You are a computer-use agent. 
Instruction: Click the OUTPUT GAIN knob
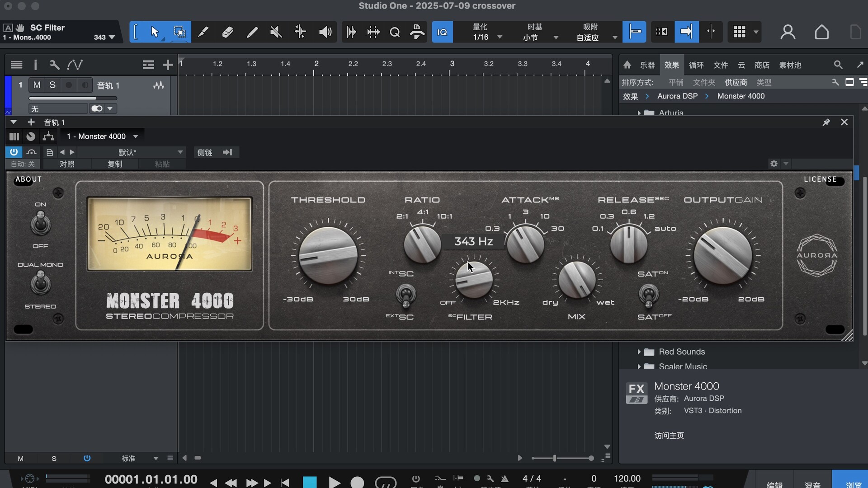click(x=723, y=256)
